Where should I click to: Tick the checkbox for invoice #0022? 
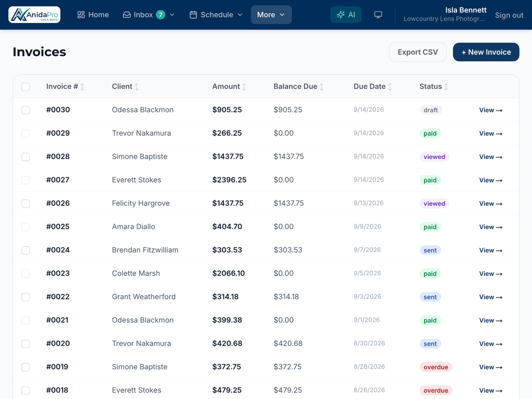25,297
